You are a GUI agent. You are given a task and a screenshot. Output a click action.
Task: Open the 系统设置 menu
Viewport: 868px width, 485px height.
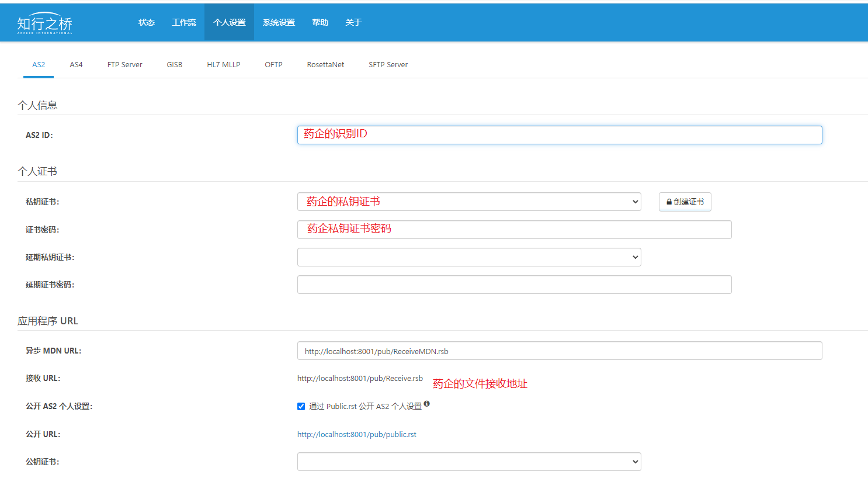click(x=279, y=22)
